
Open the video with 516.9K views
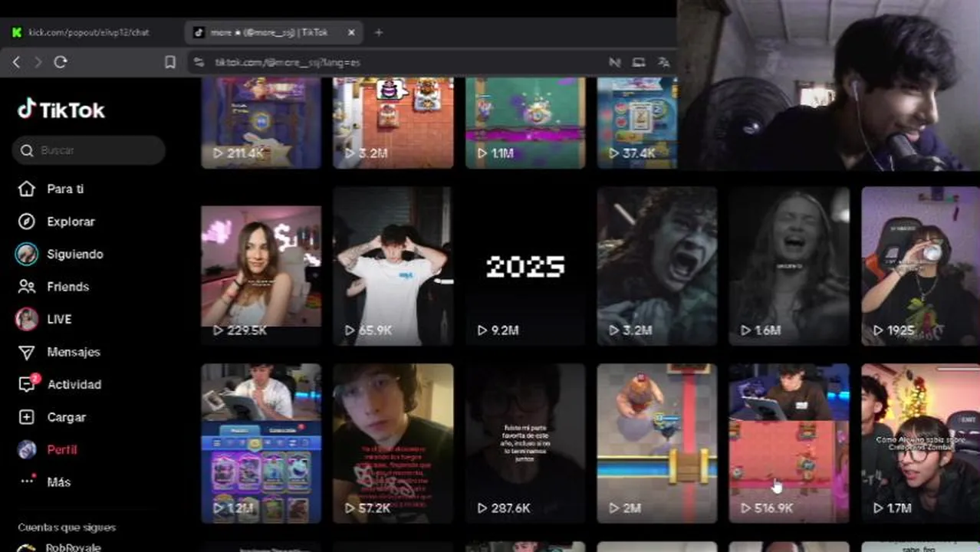(x=789, y=443)
